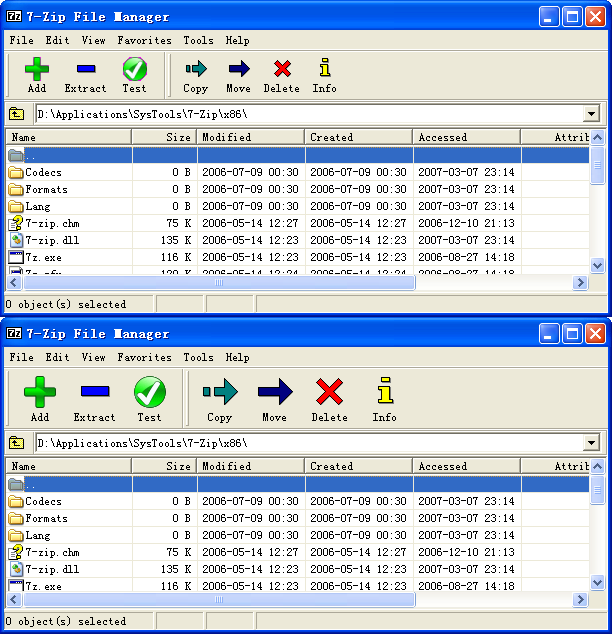
Task: Click scroll left arrow in bottom window
Action: pyautogui.click(x=14, y=599)
